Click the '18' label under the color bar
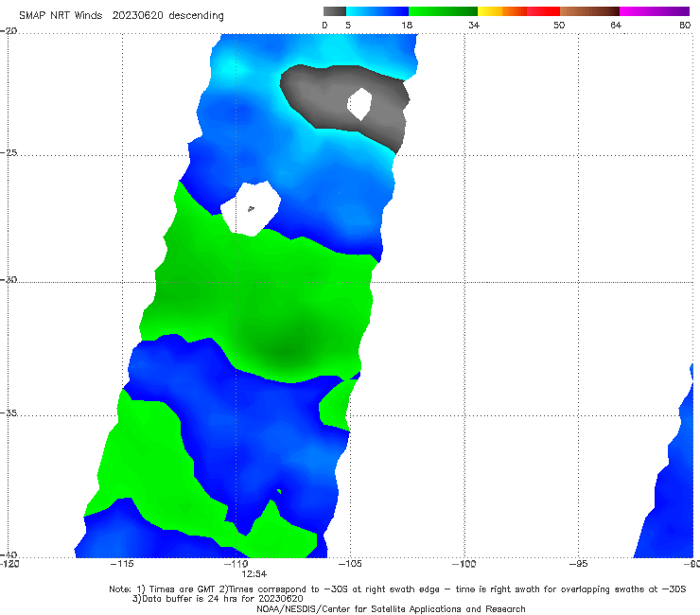This screenshot has width=700, height=615. pyautogui.click(x=407, y=26)
